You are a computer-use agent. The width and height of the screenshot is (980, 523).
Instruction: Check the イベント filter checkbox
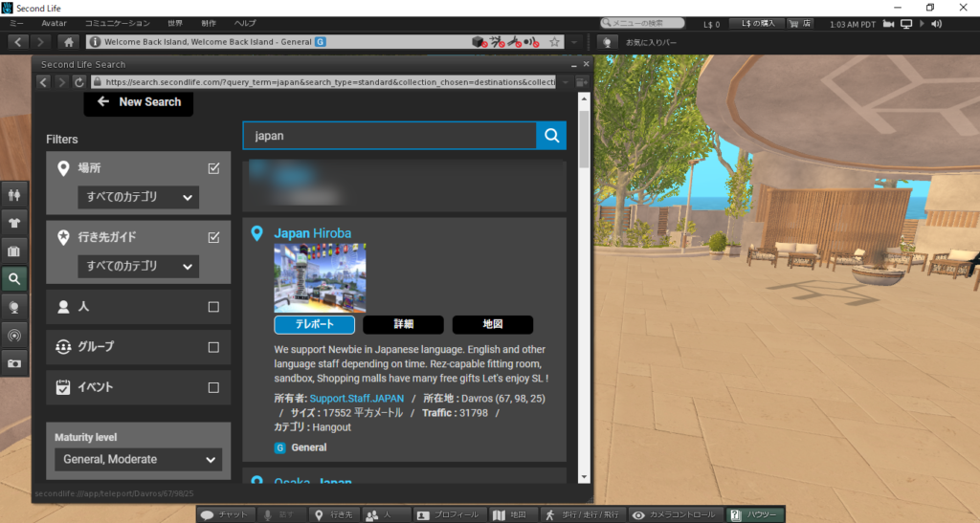pos(213,387)
